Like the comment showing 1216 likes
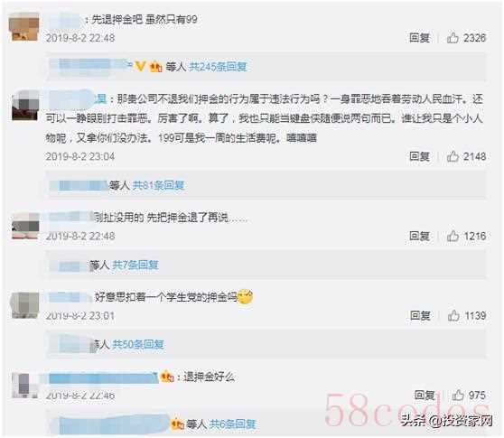Screen dimensions: 504x438 coord(453,236)
